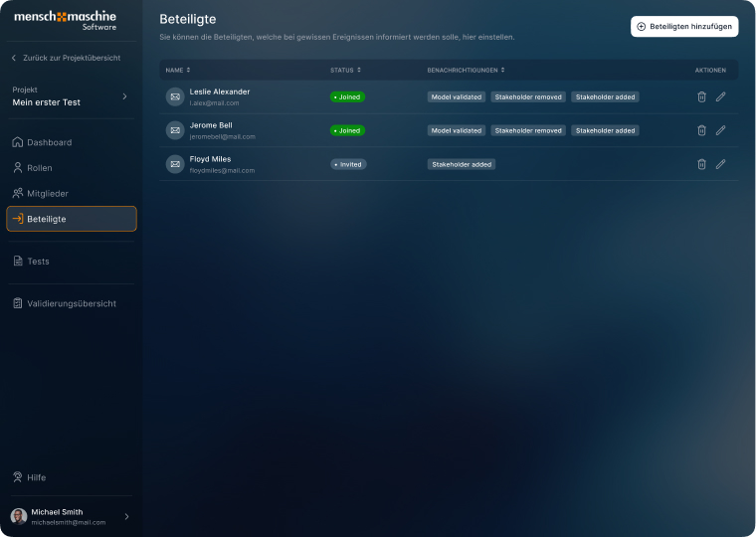Click the name Jerome Bell

pos(211,125)
